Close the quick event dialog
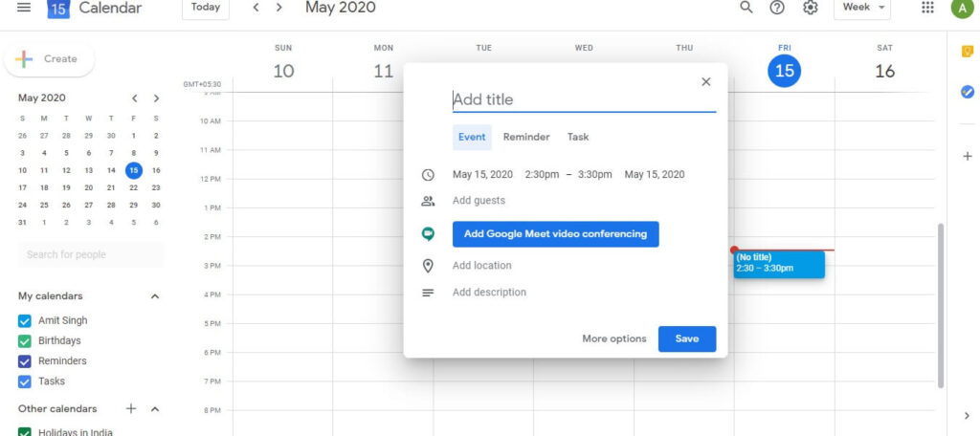The width and height of the screenshot is (980, 436). (706, 82)
